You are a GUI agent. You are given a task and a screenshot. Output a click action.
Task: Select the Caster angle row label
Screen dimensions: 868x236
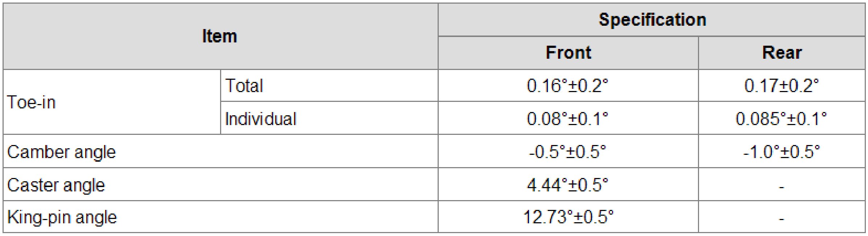tap(56, 185)
